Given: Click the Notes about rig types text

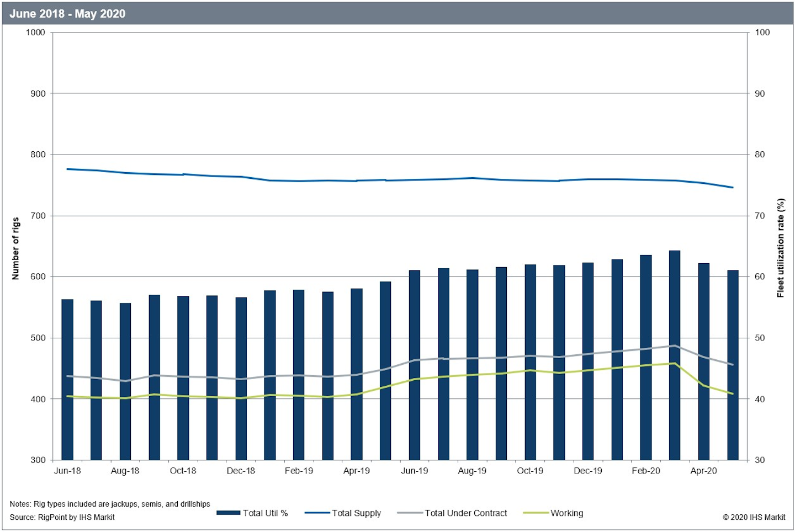Looking at the screenshot, I should [110, 504].
